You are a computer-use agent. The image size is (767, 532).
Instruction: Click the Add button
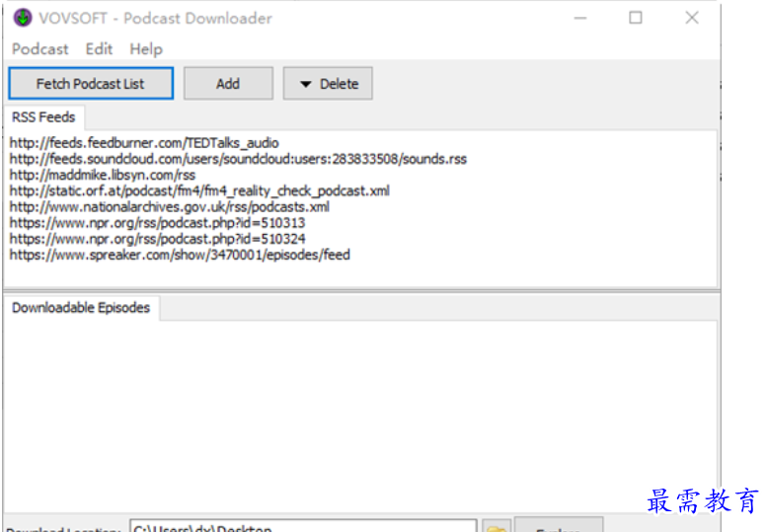click(228, 84)
